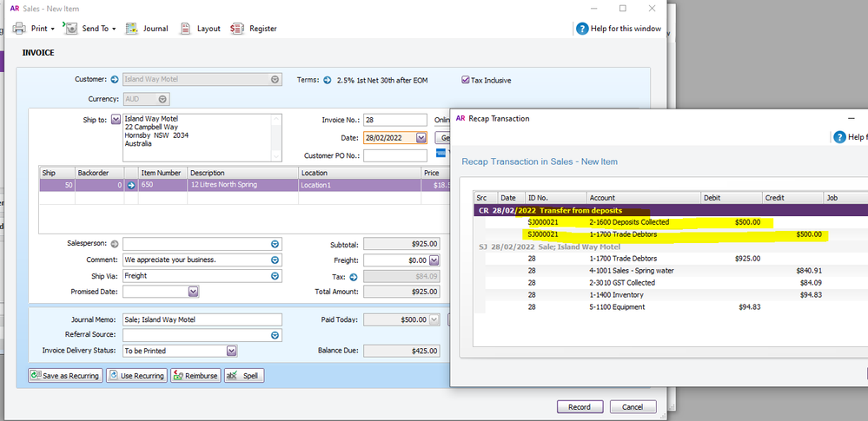
Task: Select the Deposits Collected transaction row
Action: (643, 222)
